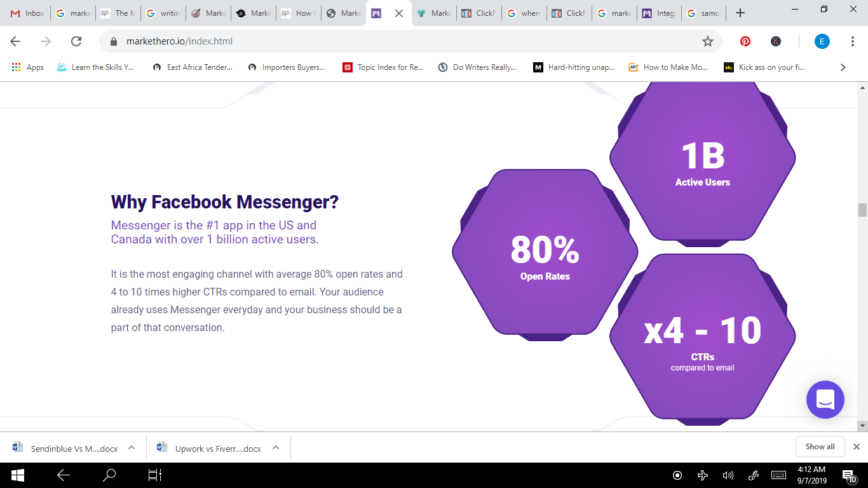Viewport: 868px width, 488px height.
Task: Open a new tab with the plus button
Action: tap(740, 13)
